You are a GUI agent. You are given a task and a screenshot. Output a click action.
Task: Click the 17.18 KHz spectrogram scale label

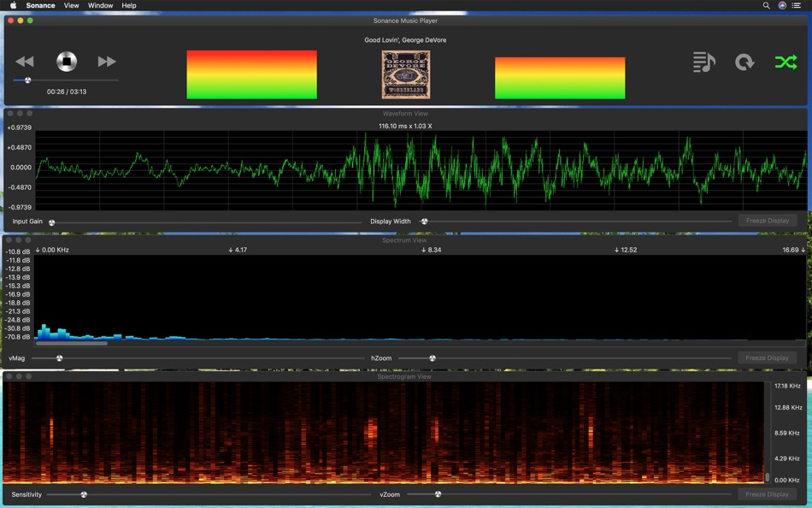click(x=788, y=387)
